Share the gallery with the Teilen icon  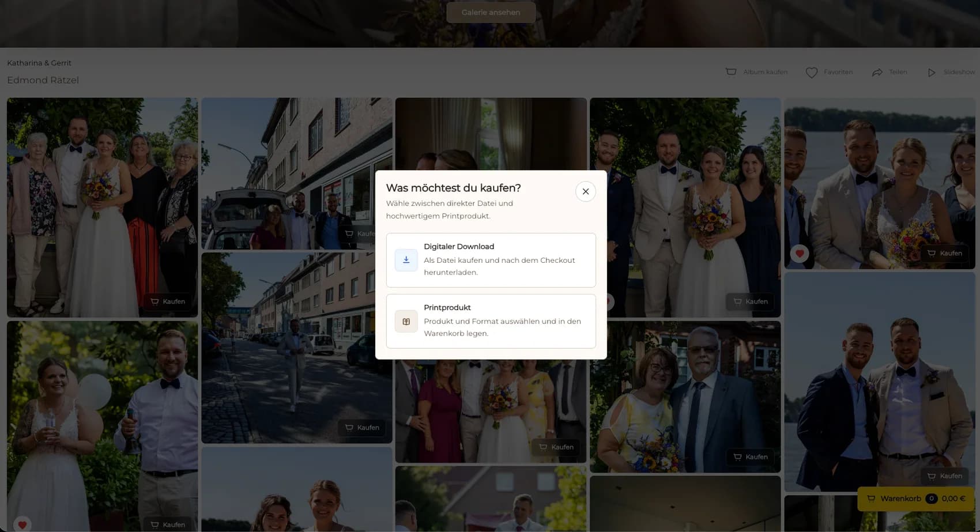coord(877,73)
